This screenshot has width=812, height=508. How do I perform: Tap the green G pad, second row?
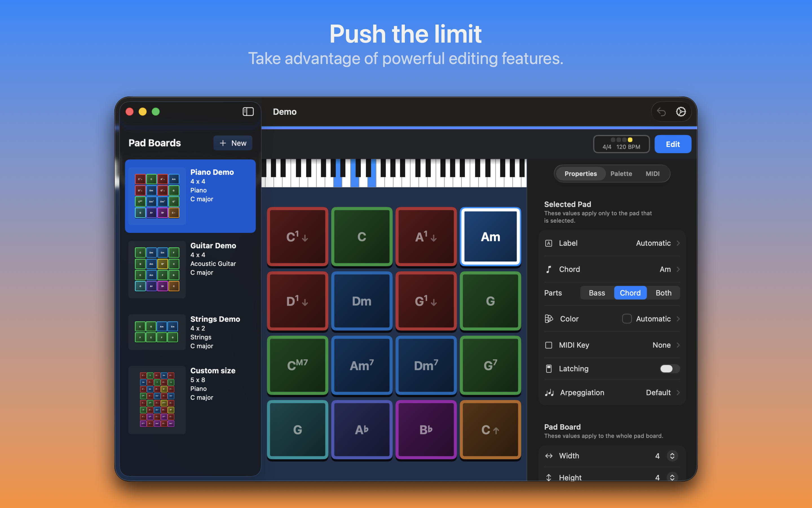[491, 301]
